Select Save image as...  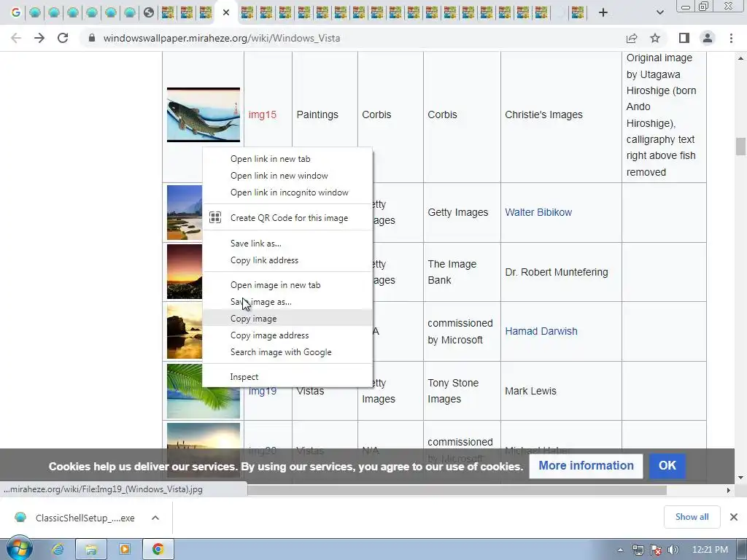click(287, 301)
